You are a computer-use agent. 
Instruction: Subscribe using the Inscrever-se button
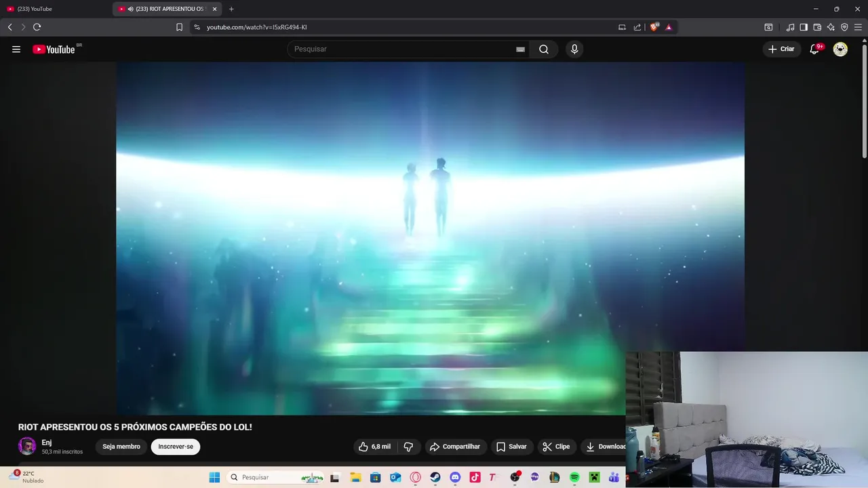(176, 447)
